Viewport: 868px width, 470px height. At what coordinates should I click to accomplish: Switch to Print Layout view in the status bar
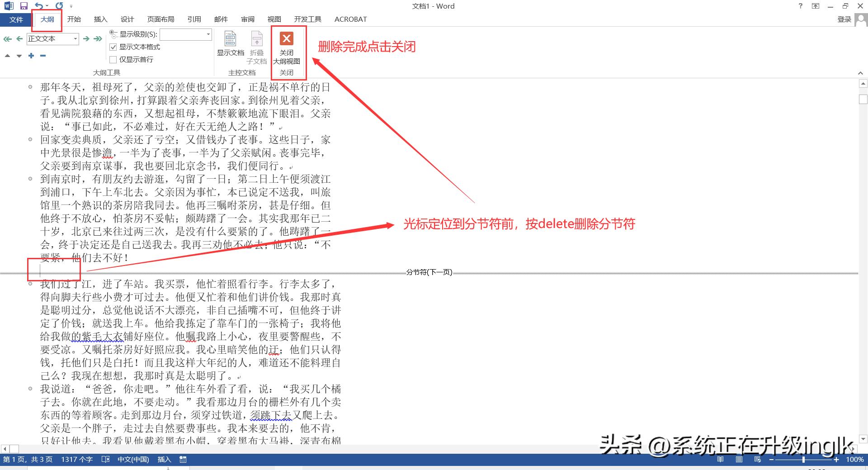[x=739, y=459]
